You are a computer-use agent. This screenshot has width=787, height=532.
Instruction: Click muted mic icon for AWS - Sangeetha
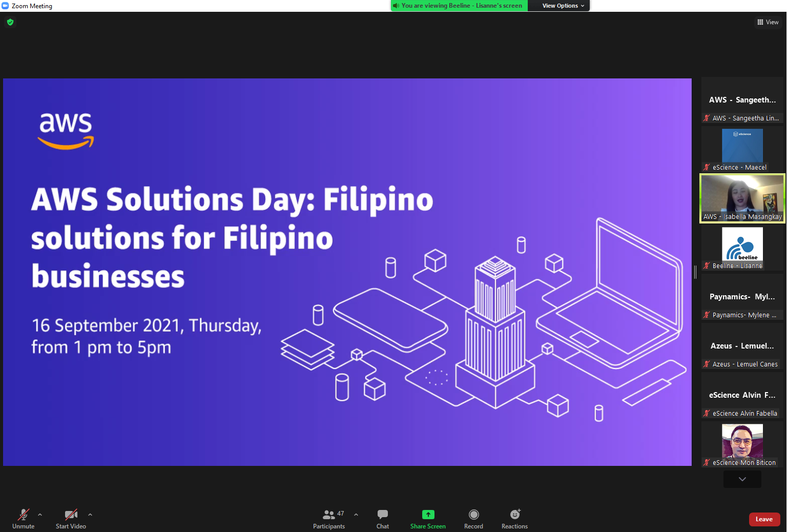[x=707, y=118]
